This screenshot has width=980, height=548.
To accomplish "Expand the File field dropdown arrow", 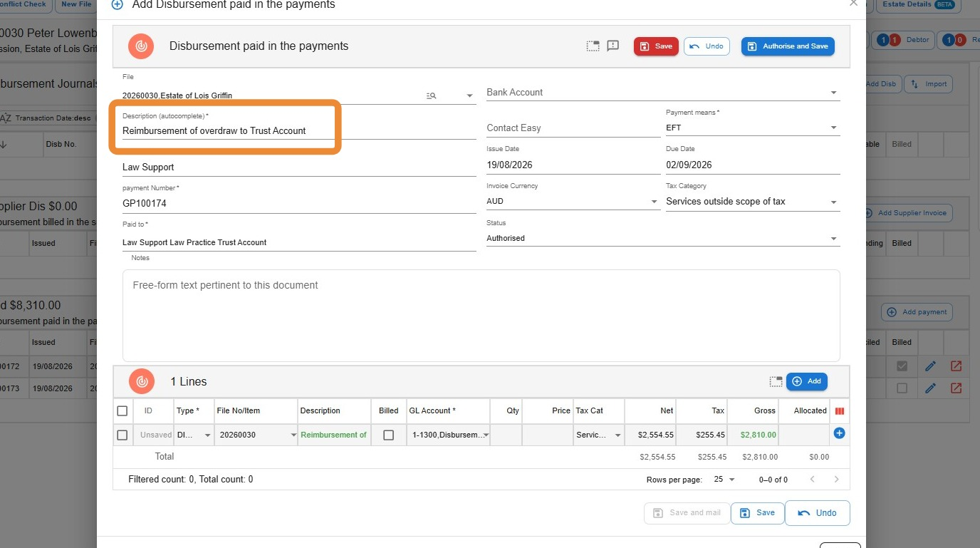I will pos(469,95).
